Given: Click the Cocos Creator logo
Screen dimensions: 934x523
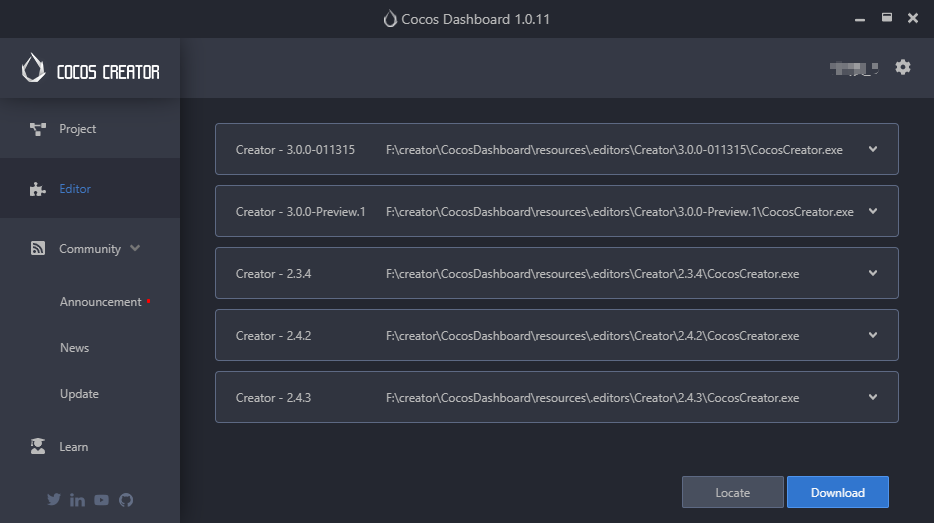Looking at the screenshot, I should pos(90,69).
